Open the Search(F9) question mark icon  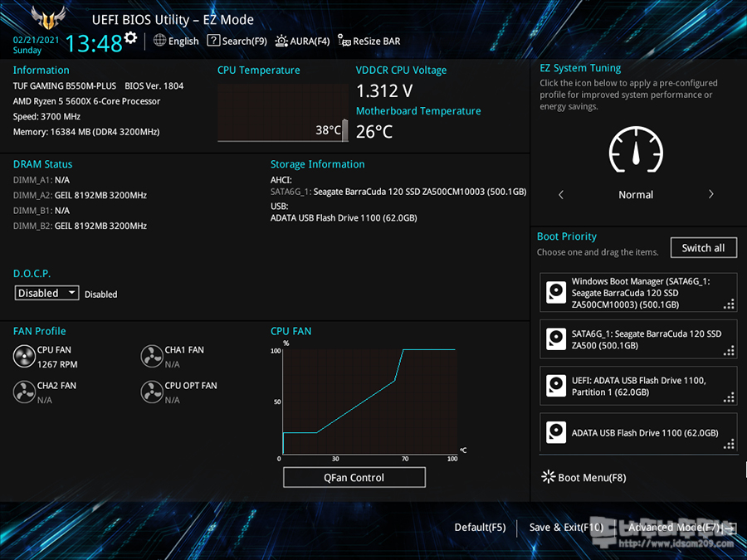tap(213, 41)
